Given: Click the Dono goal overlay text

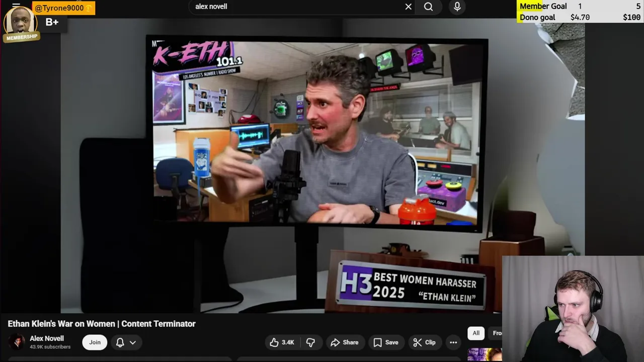Looking at the screenshot, I should pyautogui.click(x=537, y=17).
